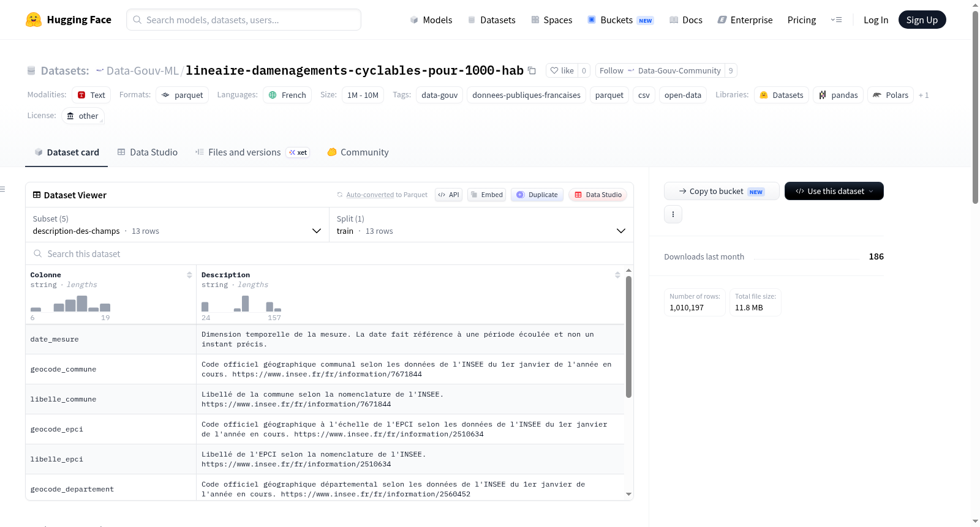The image size is (980, 527).
Task: Select the date_mesure row
Action: point(325,339)
